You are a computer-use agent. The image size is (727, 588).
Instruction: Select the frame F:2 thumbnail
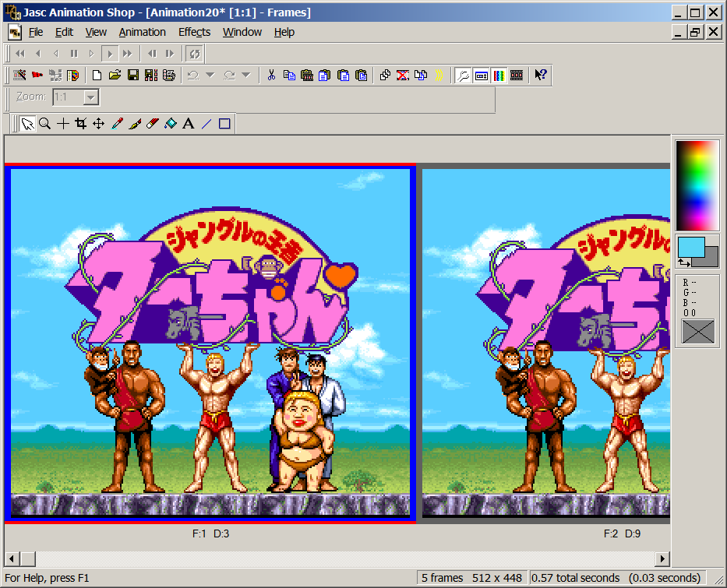pyautogui.click(x=545, y=343)
